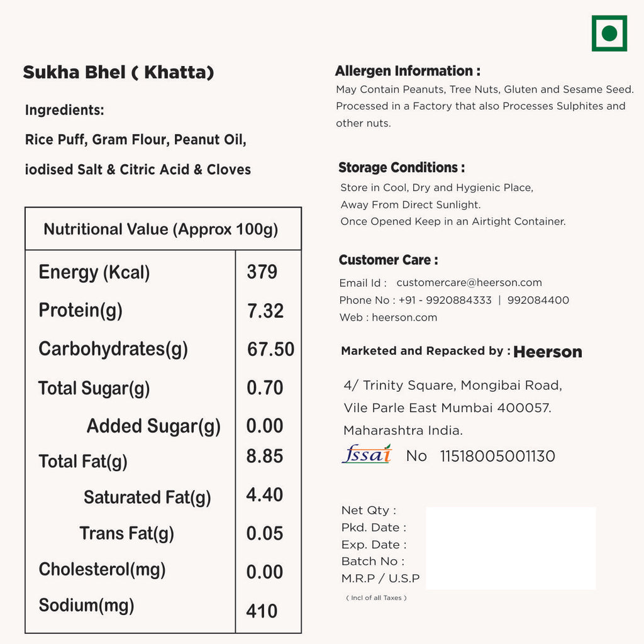Select the Energy (Kcal) value 379
Screen dimensions: 644x644
coord(262,272)
